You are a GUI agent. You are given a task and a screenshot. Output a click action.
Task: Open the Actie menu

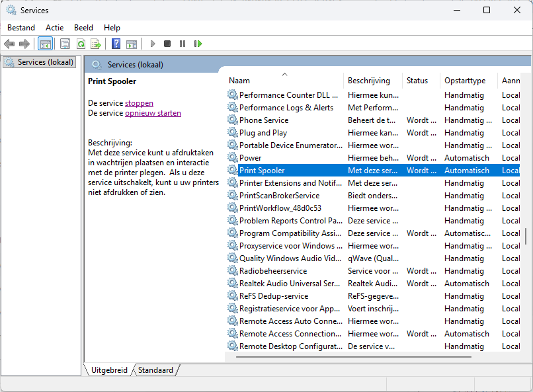55,28
